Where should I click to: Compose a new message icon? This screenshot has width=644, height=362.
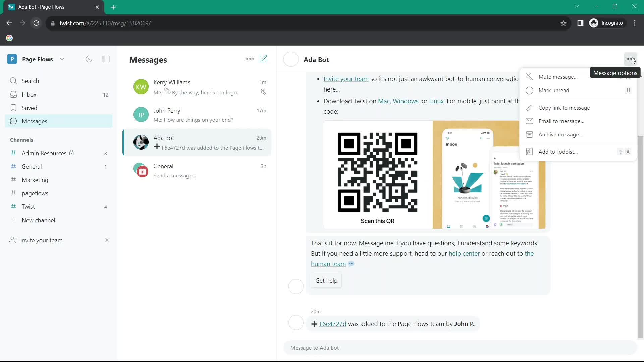pyautogui.click(x=263, y=59)
